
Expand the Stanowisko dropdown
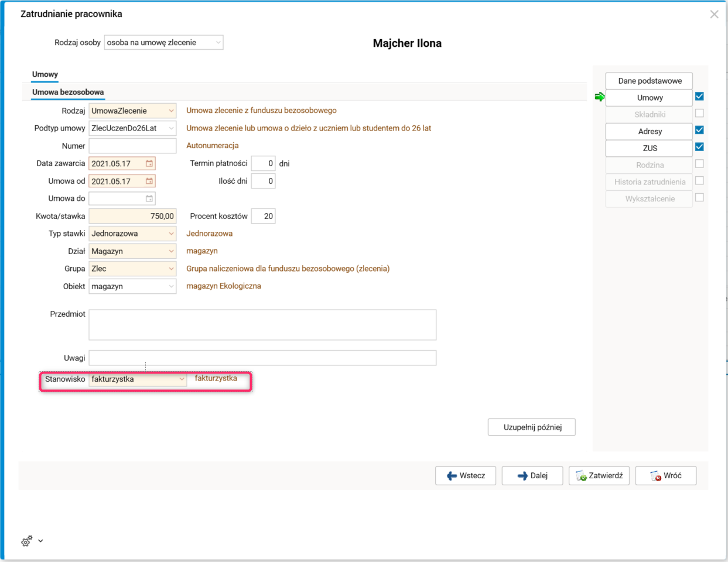(x=182, y=379)
